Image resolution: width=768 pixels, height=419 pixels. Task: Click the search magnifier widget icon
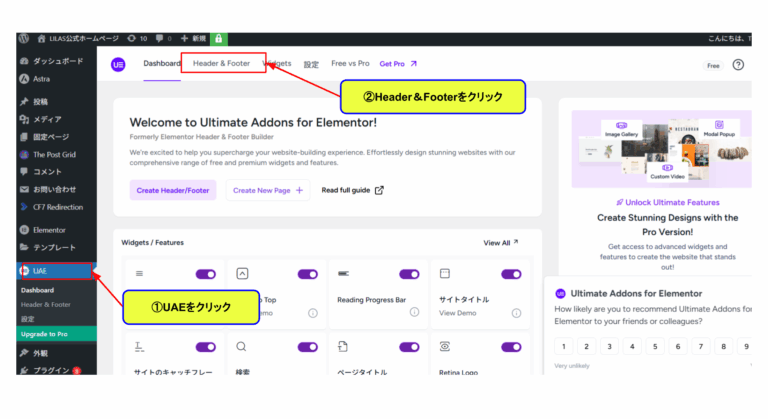click(241, 346)
